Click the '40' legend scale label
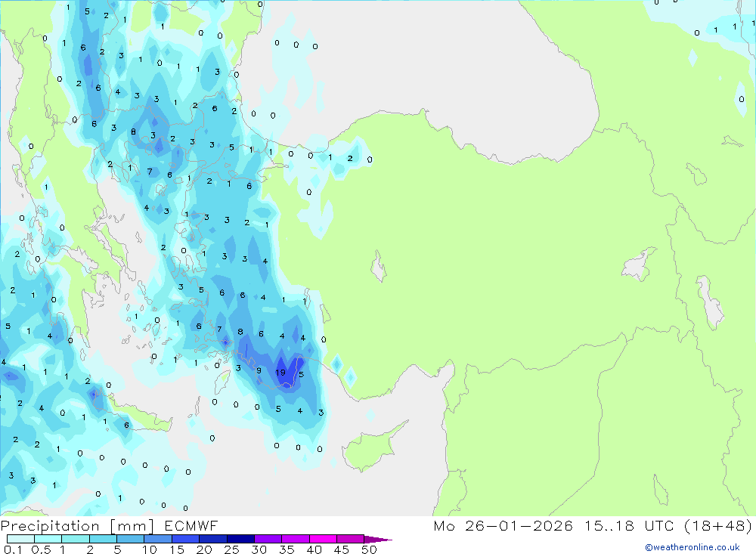 [314, 549]
